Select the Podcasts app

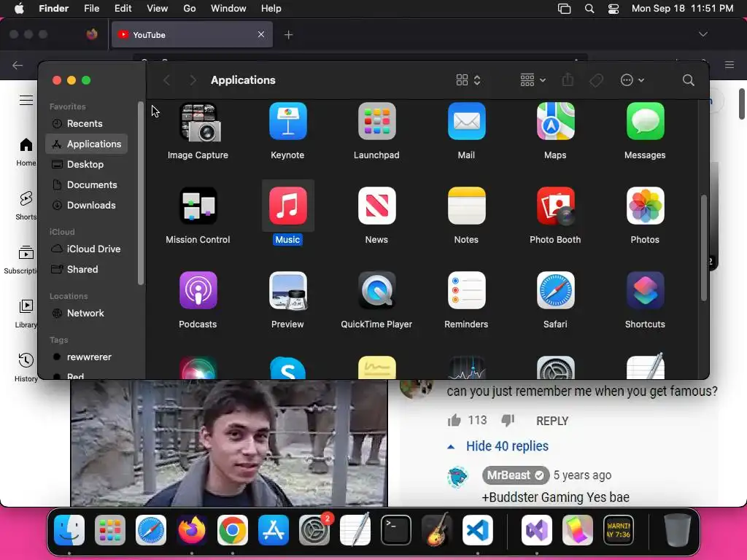click(x=198, y=290)
